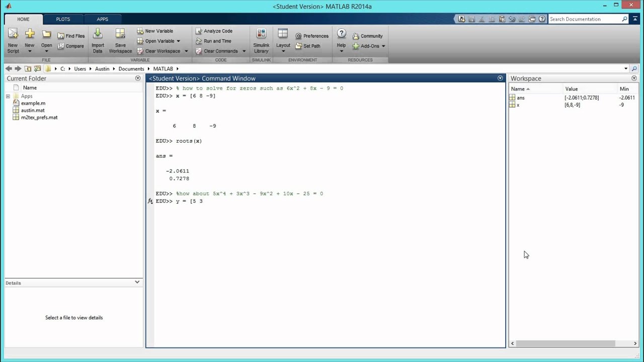
Task: Click the Browse for folder icon
Action: coord(37,69)
